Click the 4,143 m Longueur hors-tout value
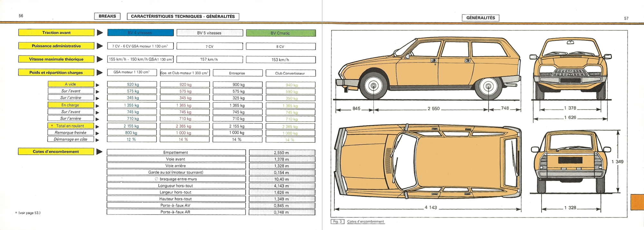The width and height of the screenshot is (644, 230). pos(282,186)
